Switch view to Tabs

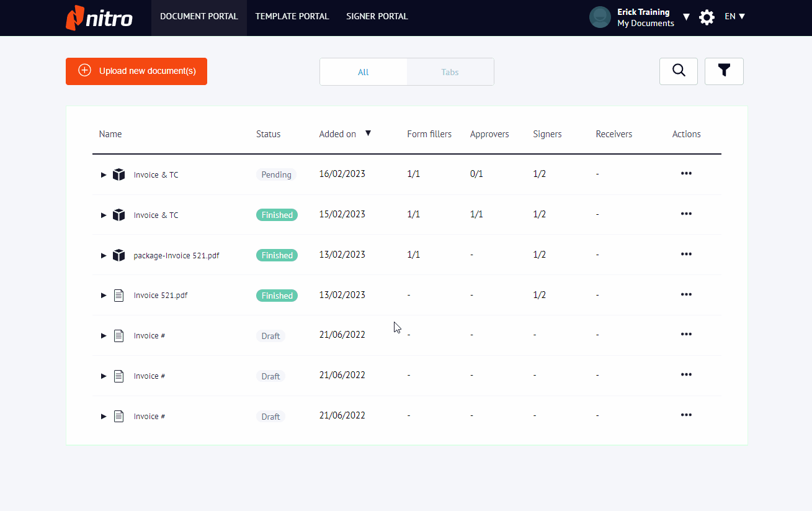[450, 72]
